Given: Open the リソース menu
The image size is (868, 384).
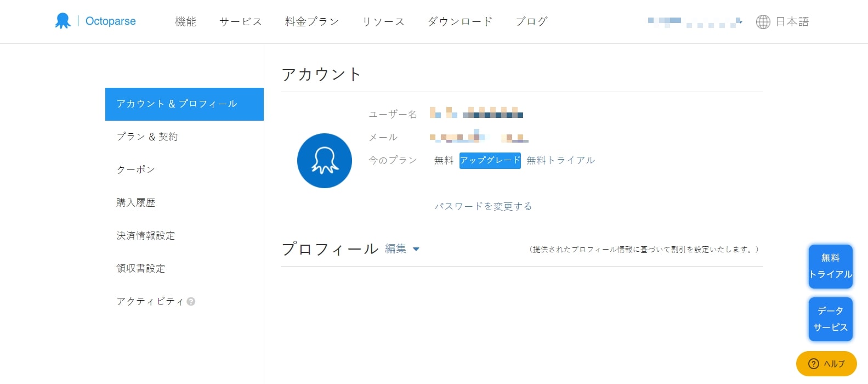Looking at the screenshot, I should point(383,22).
